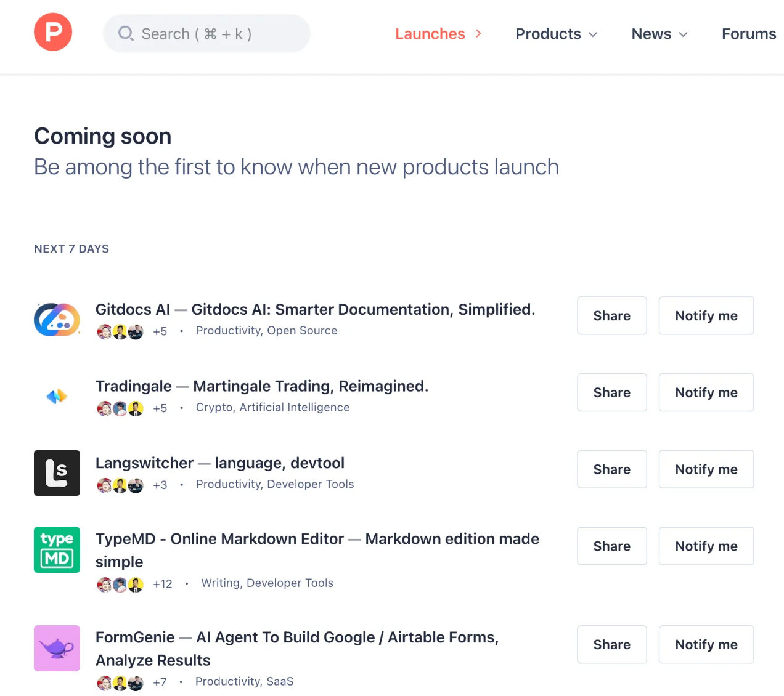The image size is (784, 696).
Task: Open the TypeMD product logo
Action: point(57,549)
